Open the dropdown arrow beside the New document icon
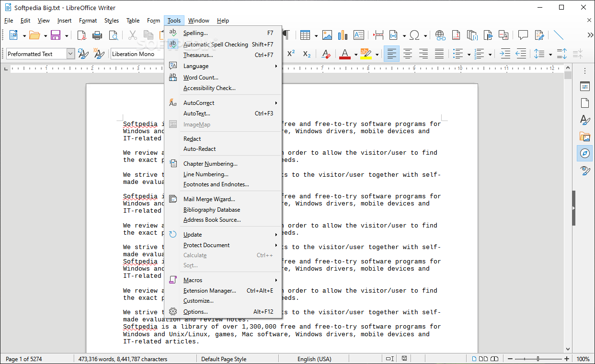 pyautogui.click(x=23, y=35)
